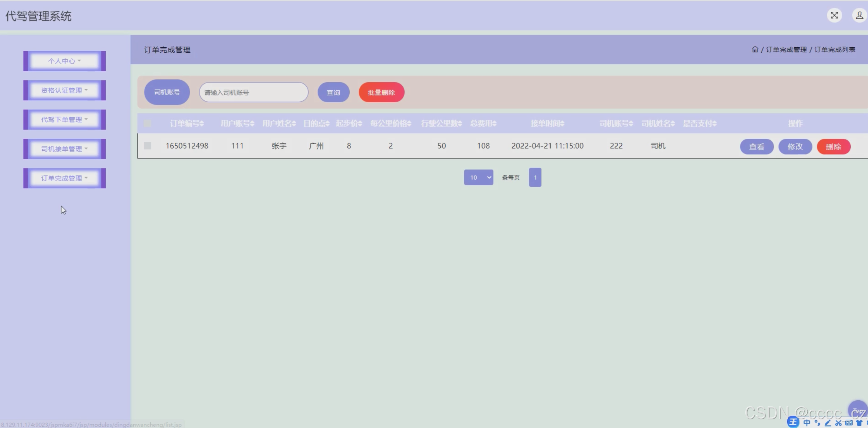The width and height of the screenshot is (868, 428).
Task: Open the user profile icon in header
Action: pos(859,15)
